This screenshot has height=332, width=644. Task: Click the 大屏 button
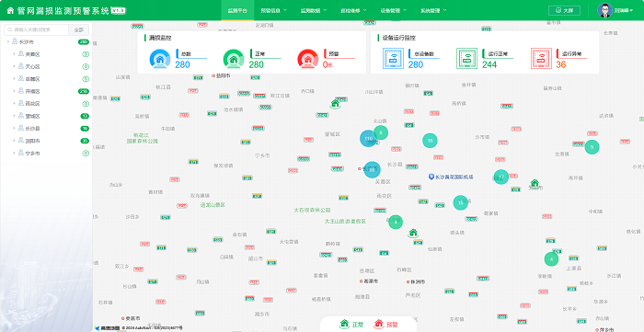pos(564,10)
